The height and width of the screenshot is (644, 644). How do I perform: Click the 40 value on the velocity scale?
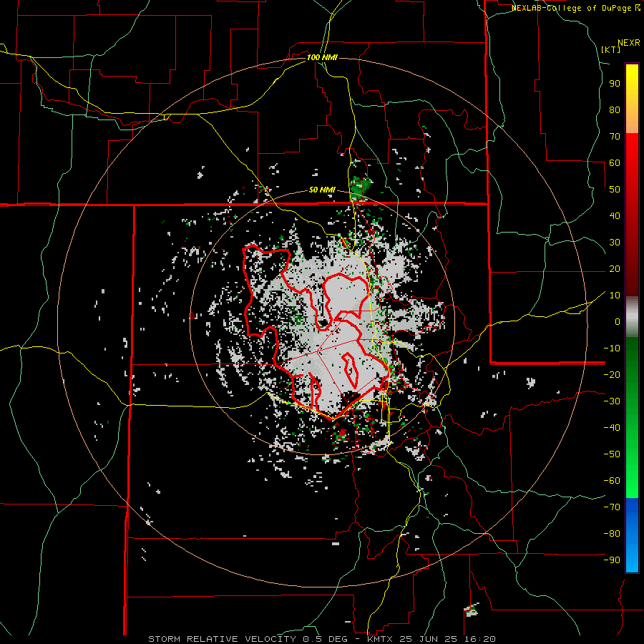615,216
